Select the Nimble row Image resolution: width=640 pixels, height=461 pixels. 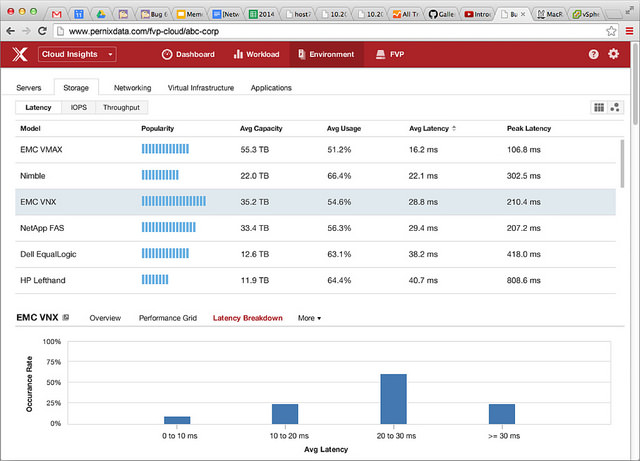(316, 176)
